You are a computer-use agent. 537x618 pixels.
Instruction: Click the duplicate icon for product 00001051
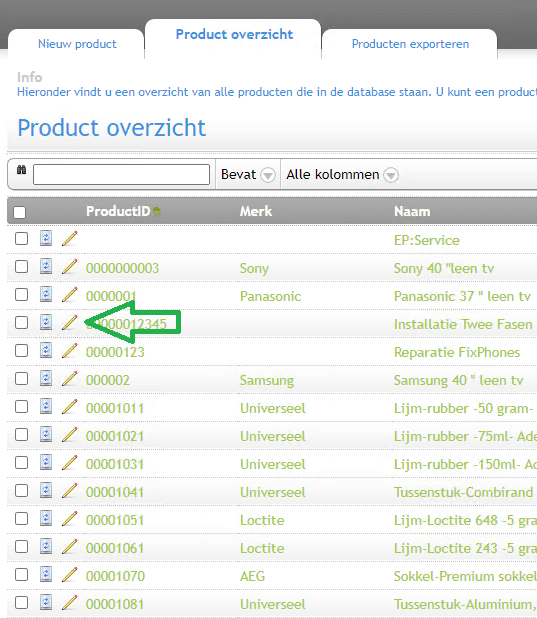tap(46, 518)
